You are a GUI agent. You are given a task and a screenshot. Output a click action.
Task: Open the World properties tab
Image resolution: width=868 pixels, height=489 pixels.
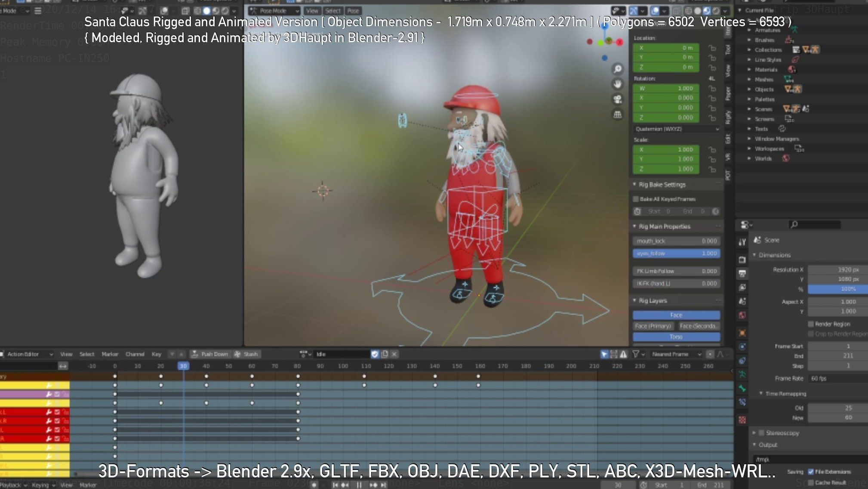[742, 315]
